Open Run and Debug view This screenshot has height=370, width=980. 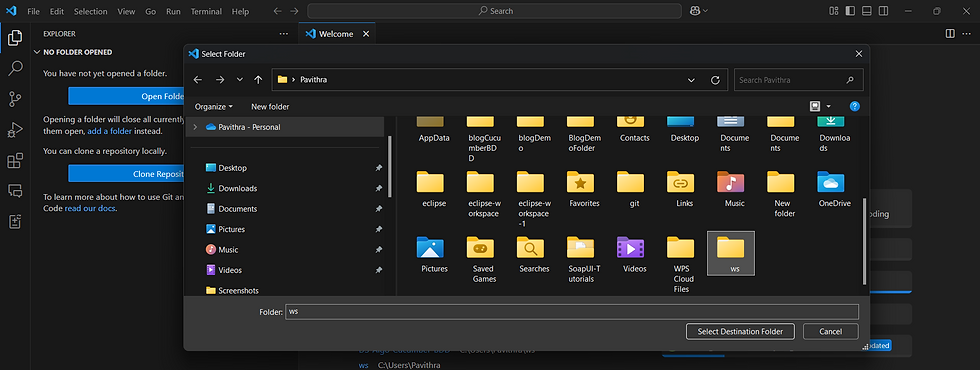click(15, 129)
